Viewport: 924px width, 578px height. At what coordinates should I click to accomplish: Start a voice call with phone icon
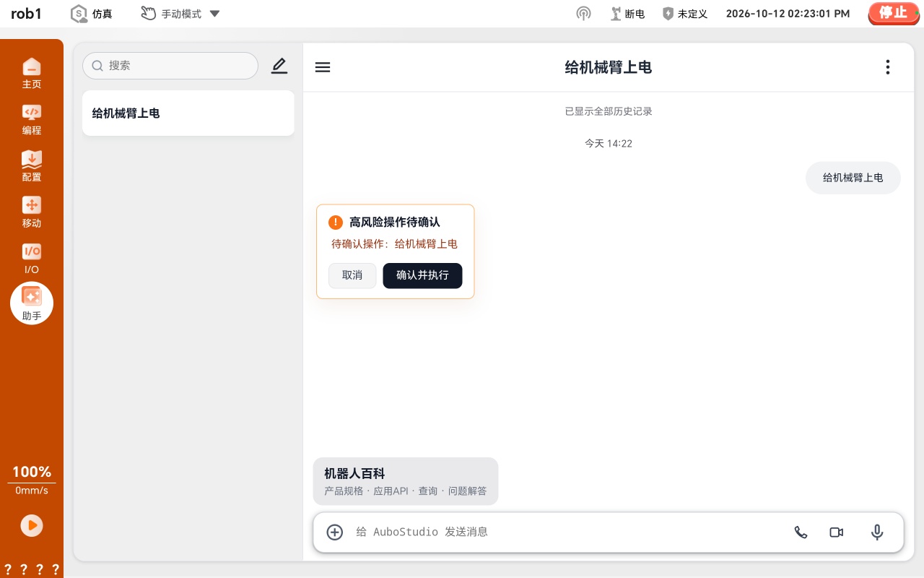(801, 532)
